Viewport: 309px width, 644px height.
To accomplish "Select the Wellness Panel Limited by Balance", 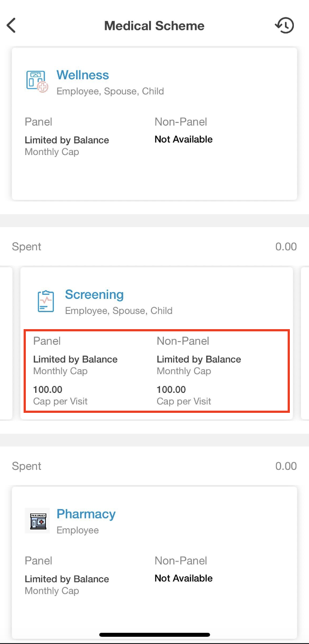I will tap(67, 140).
